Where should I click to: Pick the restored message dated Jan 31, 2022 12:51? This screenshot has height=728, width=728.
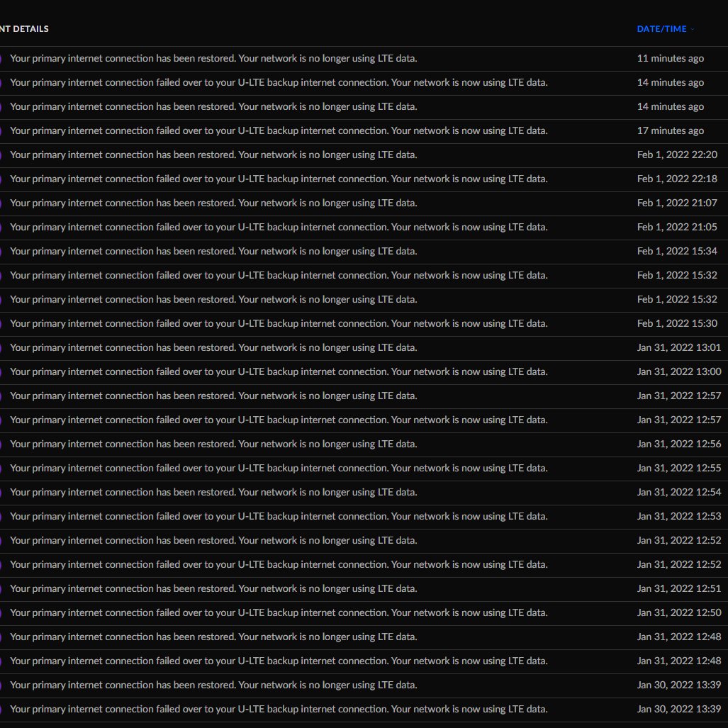[213, 590]
